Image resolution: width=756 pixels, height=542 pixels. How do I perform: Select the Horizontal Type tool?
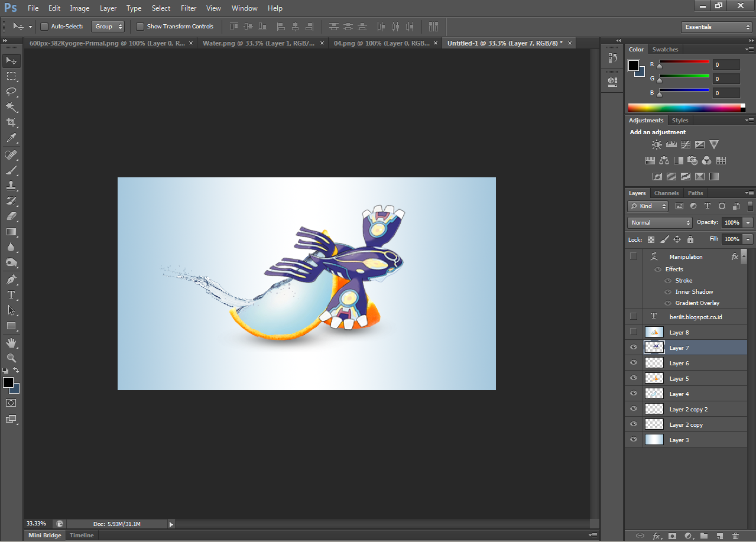click(11, 295)
